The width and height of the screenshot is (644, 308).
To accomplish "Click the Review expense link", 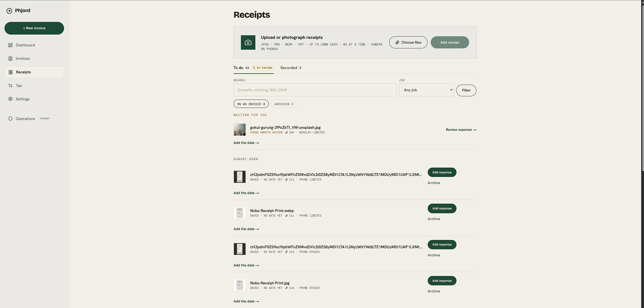I will tap(461, 130).
